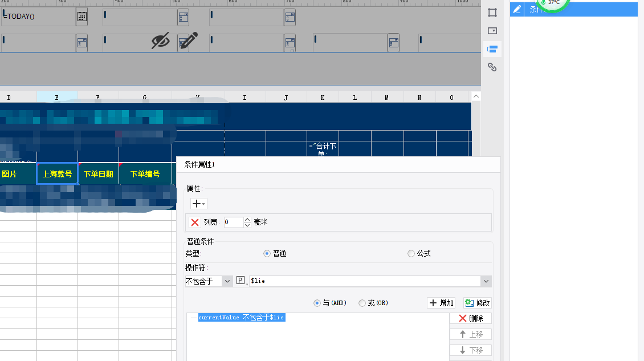Screen dimensions: 644x361
Task: Click the pencil edit icon on the condition row
Action: (x=517, y=9)
